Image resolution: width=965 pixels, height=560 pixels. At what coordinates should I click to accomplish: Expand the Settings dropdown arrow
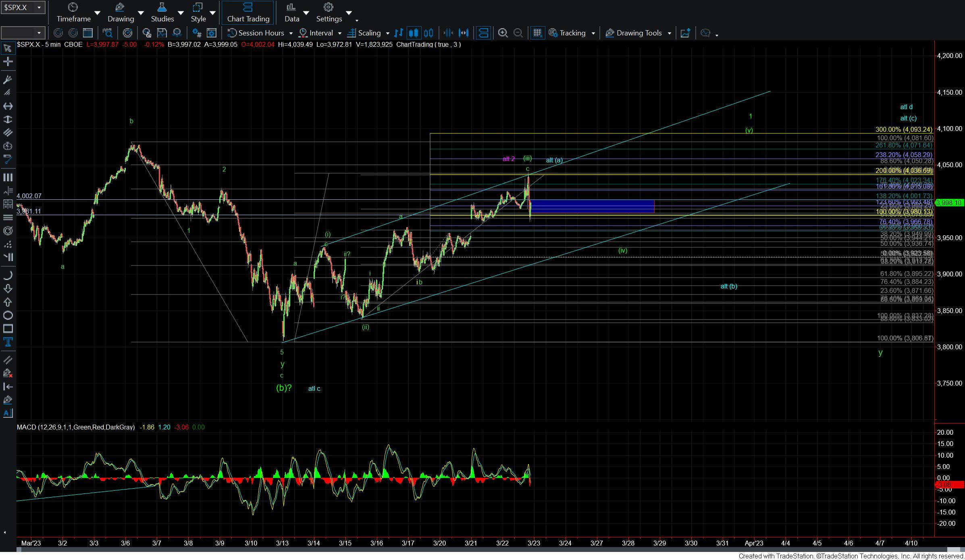point(349,13)
